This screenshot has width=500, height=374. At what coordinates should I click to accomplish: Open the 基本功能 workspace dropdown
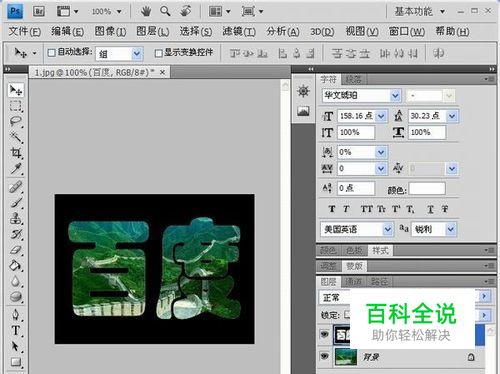(419, 12)
